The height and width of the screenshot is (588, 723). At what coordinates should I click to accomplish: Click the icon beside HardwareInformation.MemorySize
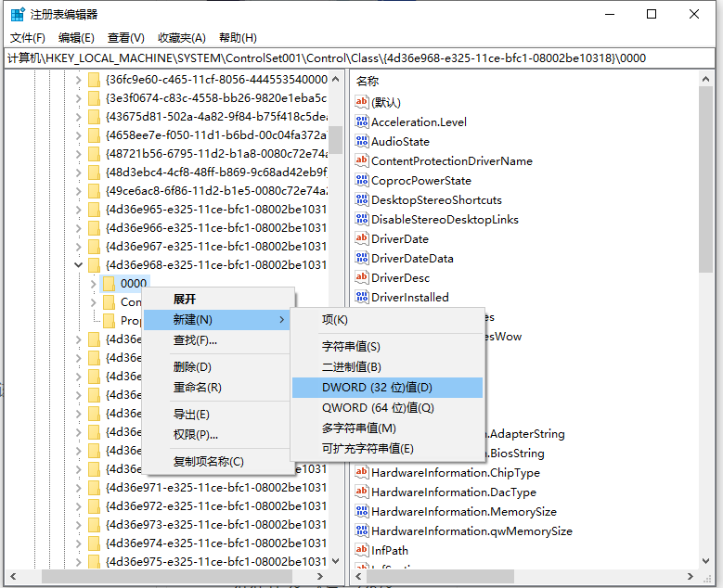[x=362, y=511]
